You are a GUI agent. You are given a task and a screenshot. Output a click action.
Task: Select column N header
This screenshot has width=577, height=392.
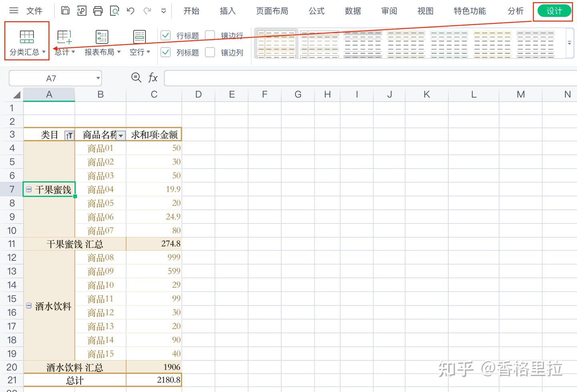567,94
